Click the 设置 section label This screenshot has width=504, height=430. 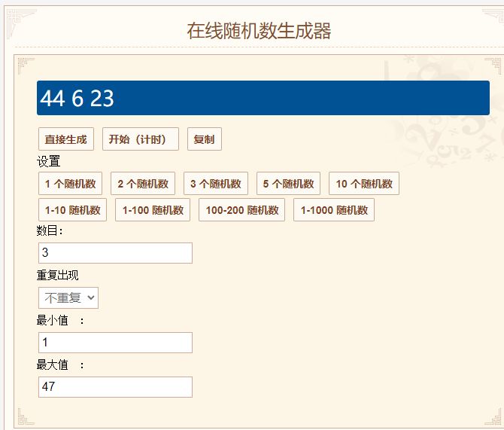click(48, 161)
